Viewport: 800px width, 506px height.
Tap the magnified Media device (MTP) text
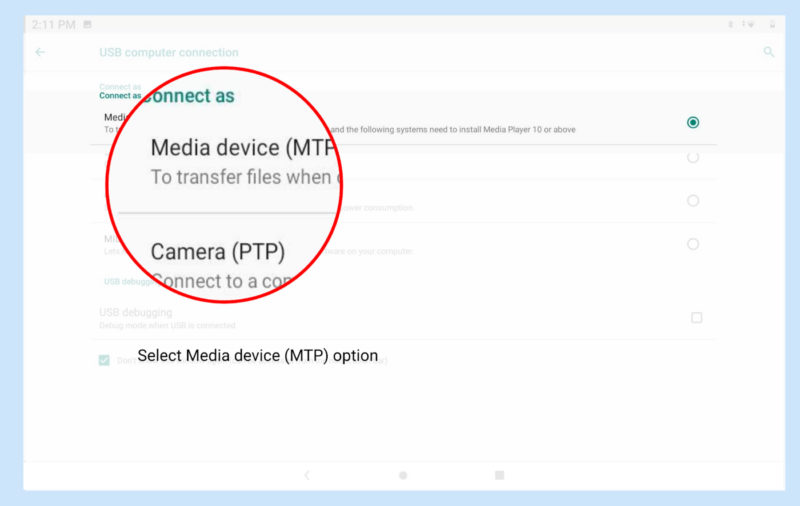(240, 148)
